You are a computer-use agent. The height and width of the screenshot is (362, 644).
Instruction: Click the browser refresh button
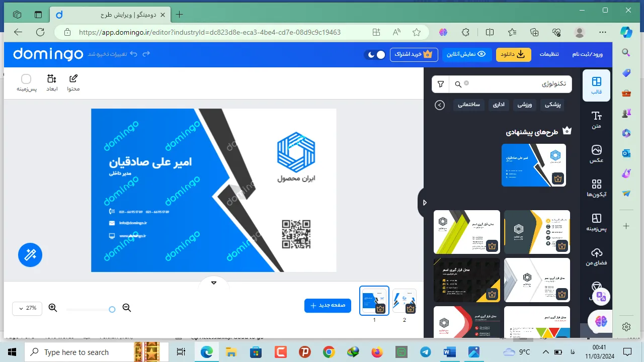point(41,32)
